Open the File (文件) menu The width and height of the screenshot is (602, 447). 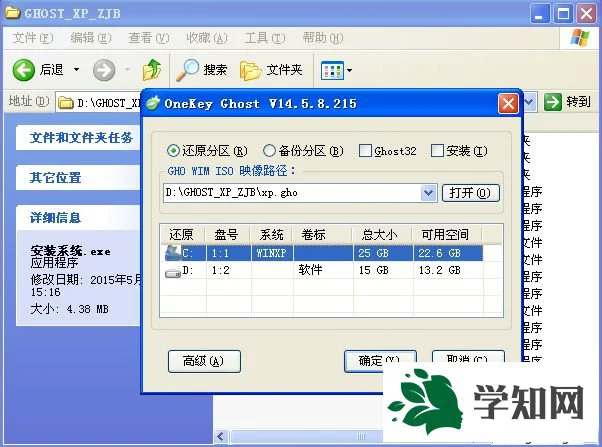click(33, 38)
